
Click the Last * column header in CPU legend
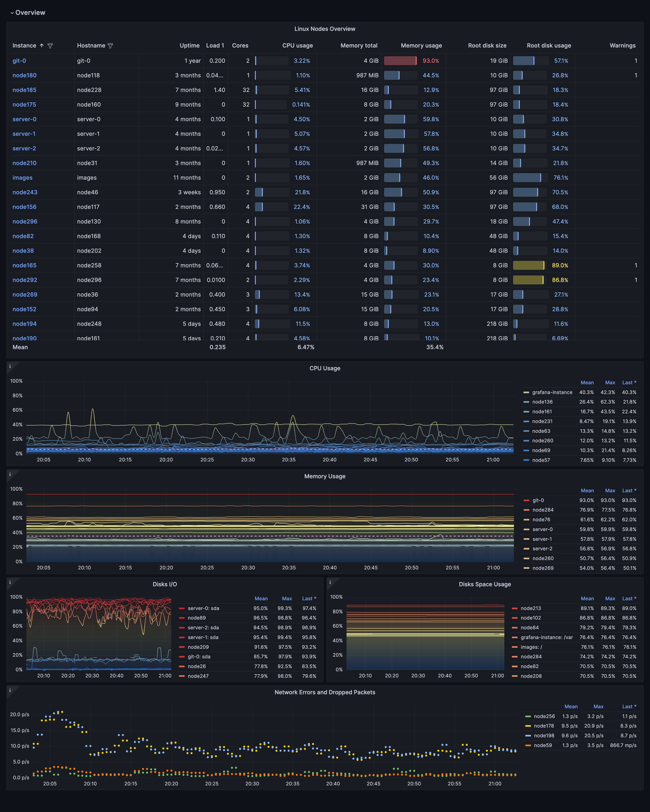click(629, 382)
